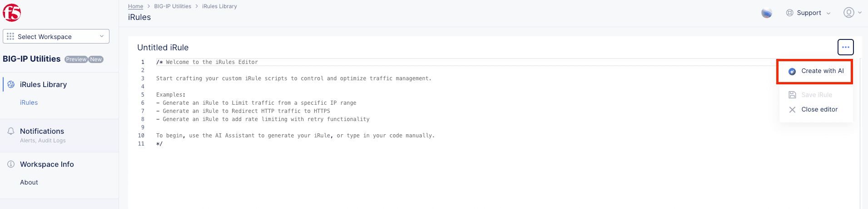The image size is (868, 209).
Task: Select the grayed-out Save iRule option
Action: [816, 95]
